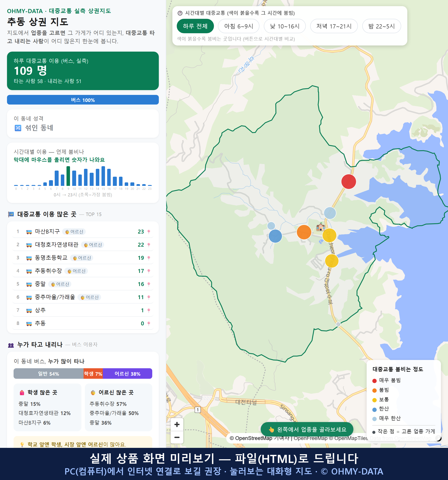Zoom out the map with minus button
The width and height of the screenshot is (448, 480).
(177, 437)
